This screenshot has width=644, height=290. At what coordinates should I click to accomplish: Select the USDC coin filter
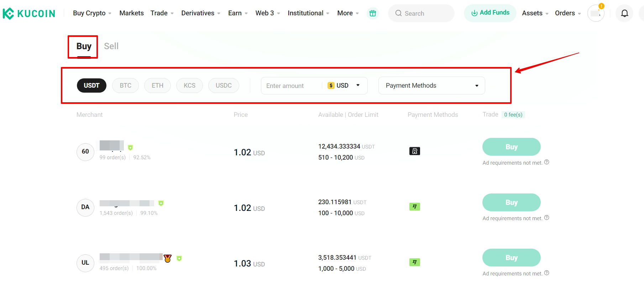click(224, 86)
